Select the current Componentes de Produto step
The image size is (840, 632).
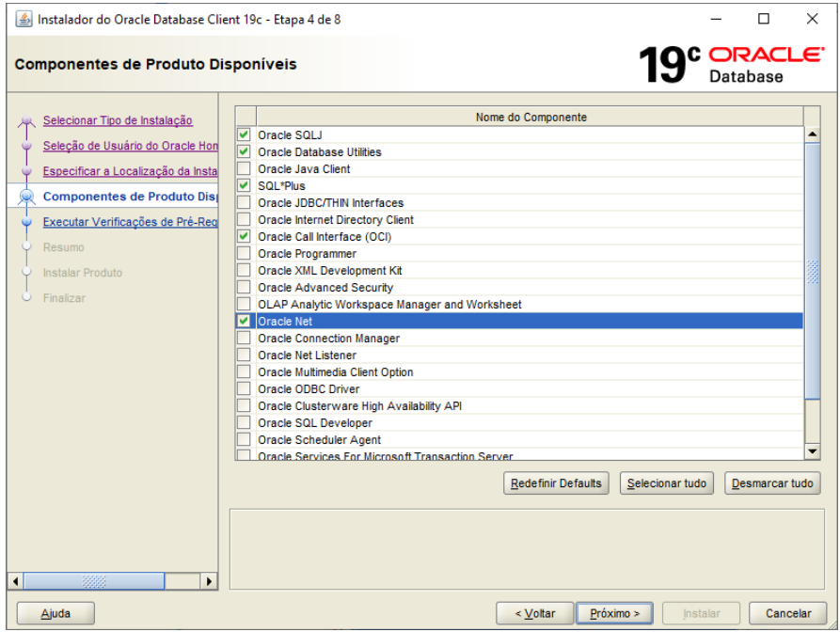pyautogui.click(x=130, y=197)
